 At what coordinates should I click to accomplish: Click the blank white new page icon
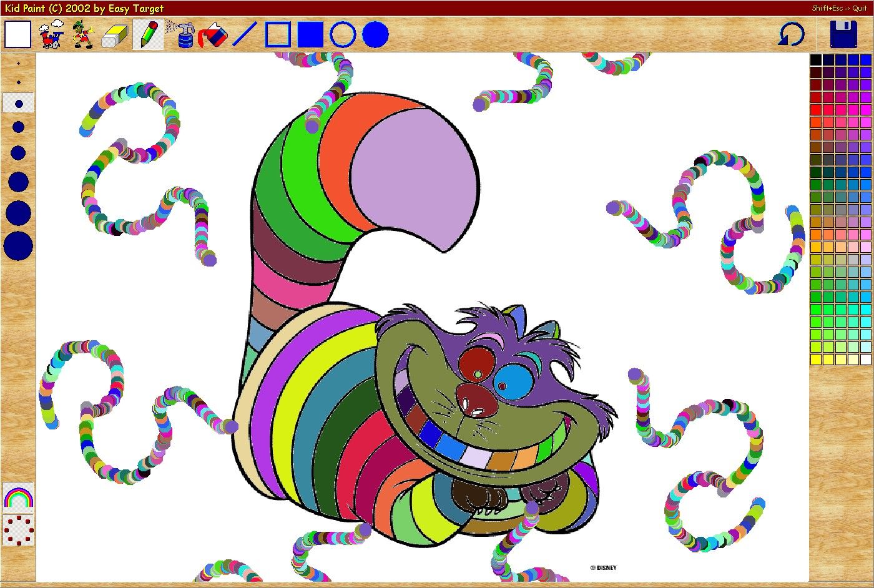(17, 34)
